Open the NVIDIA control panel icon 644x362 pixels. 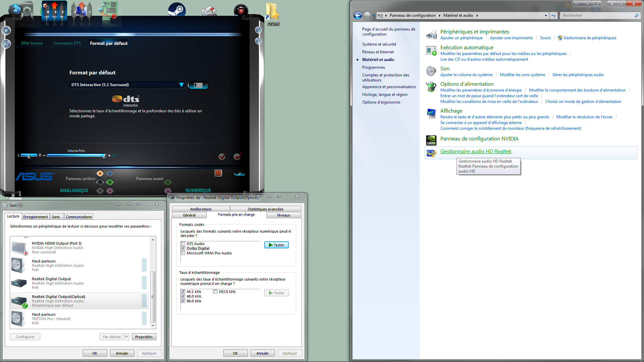431,139
